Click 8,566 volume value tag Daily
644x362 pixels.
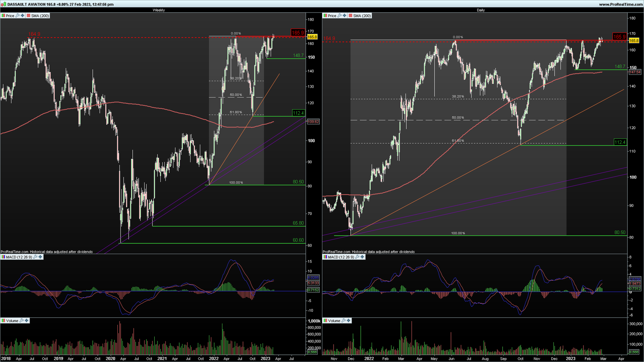[x=634, y=352]
